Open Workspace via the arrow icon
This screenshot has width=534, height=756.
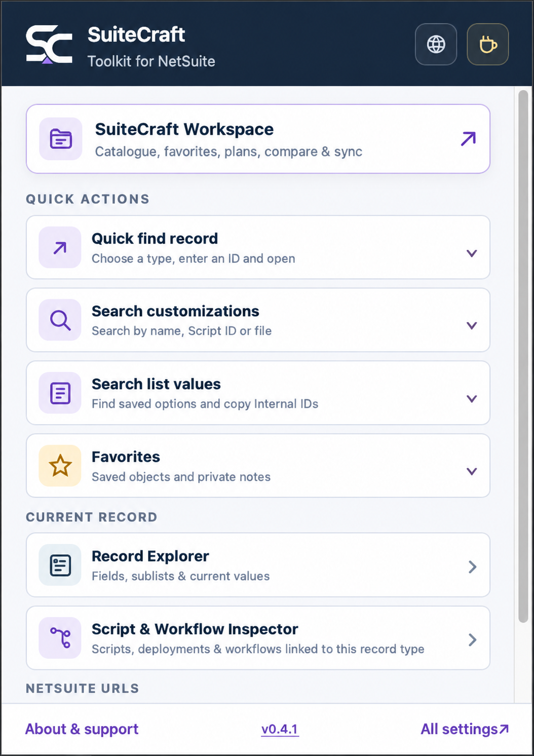468,139
